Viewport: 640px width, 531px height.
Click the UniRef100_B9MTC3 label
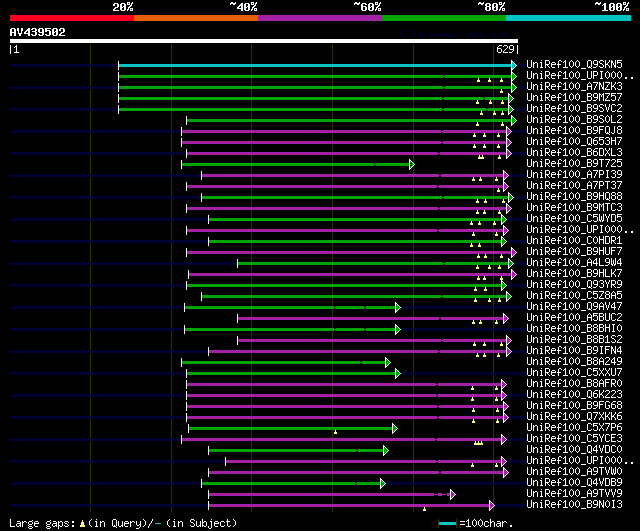pos(574,207)
